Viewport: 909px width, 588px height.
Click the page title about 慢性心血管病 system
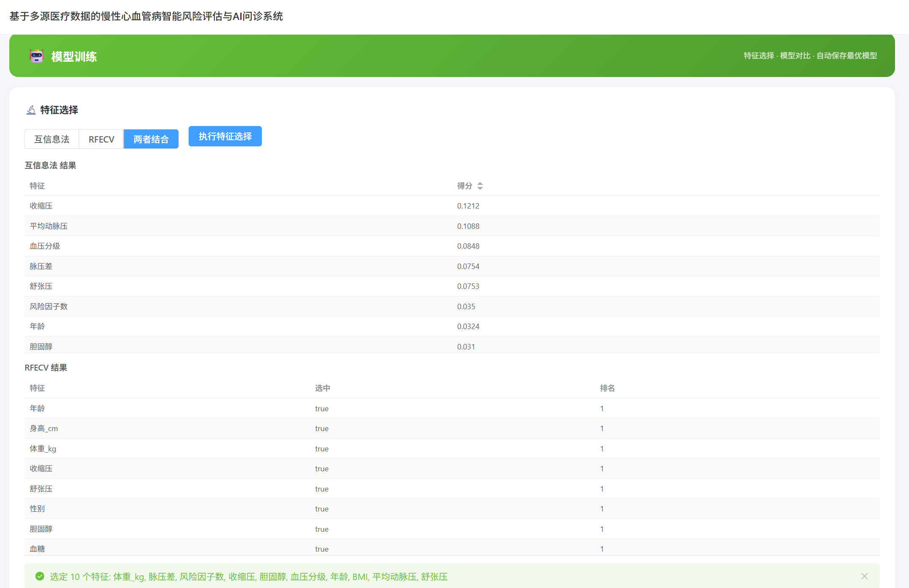point(146,16)
